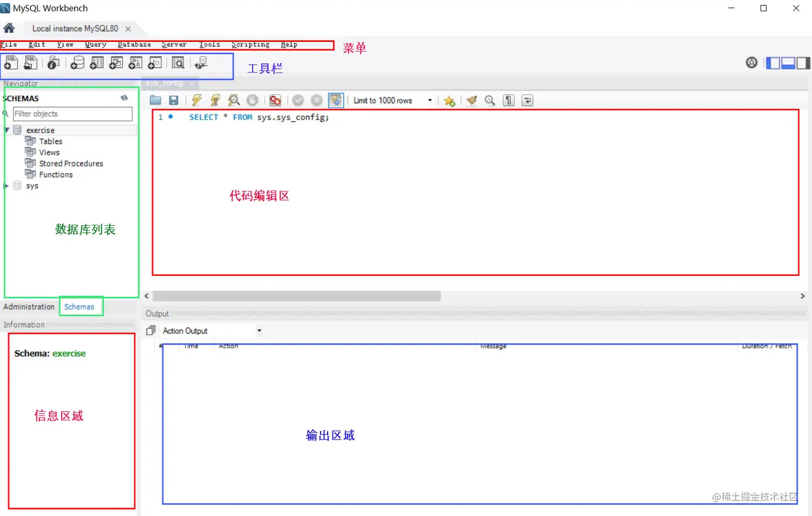Toggle continue-on-error red stop icon

[275, 100]
